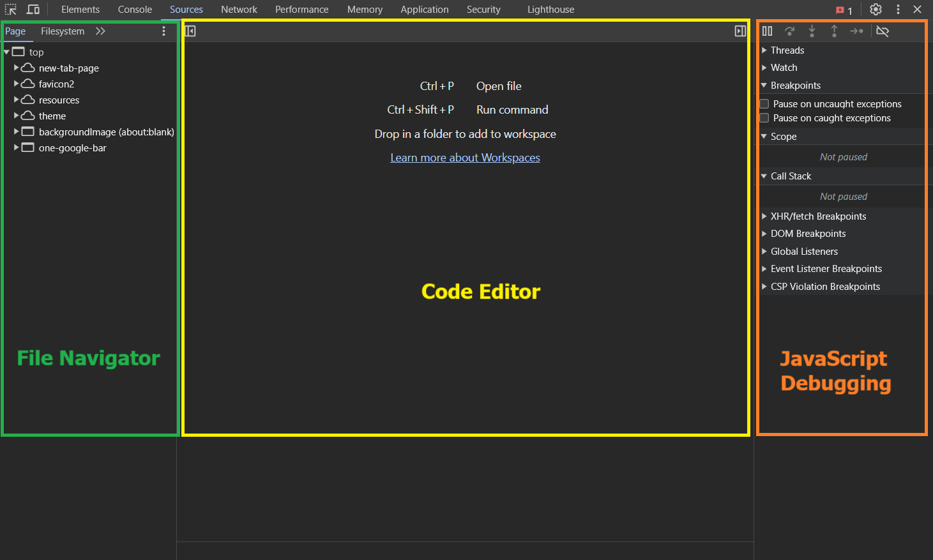Screen dimensions: 933x560
Task: Click the step out icon
Action: pyautogui.click(x=834, y=31)
